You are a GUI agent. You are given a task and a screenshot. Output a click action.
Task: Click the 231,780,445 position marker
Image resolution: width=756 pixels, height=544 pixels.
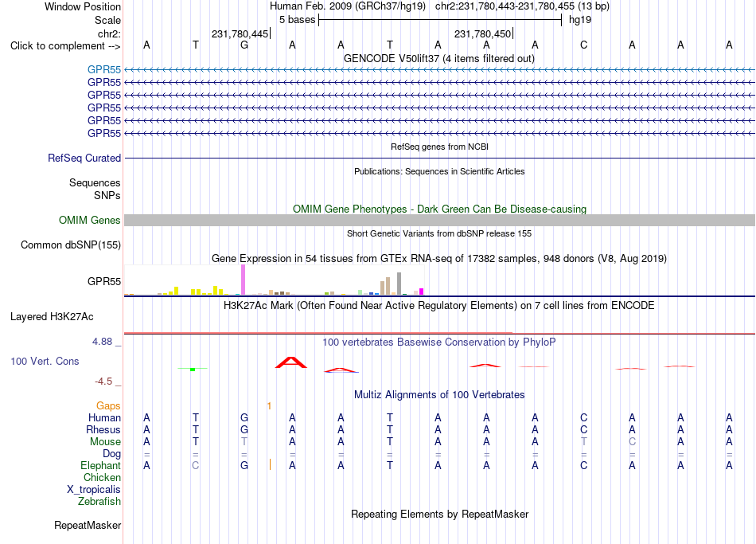[240, 33]
